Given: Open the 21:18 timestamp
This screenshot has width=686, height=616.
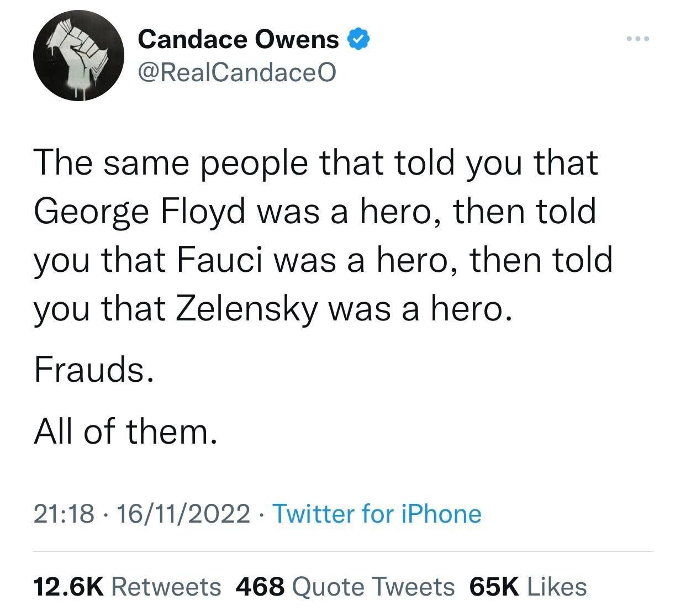Looking at the screenshot, I should [x=64, y=514].
